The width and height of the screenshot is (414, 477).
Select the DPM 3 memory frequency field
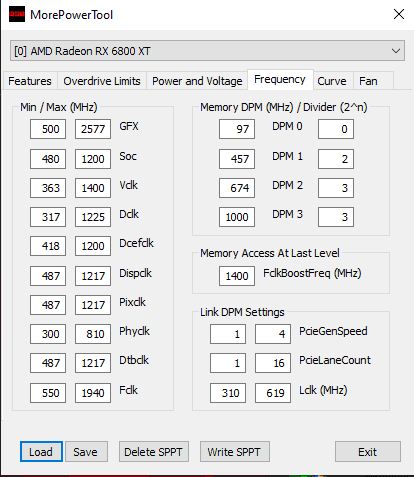point(237,217)
